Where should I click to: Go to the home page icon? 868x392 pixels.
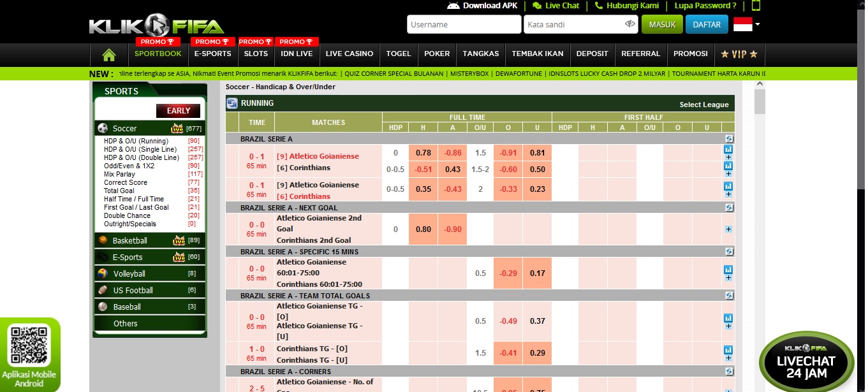point(109,54)
